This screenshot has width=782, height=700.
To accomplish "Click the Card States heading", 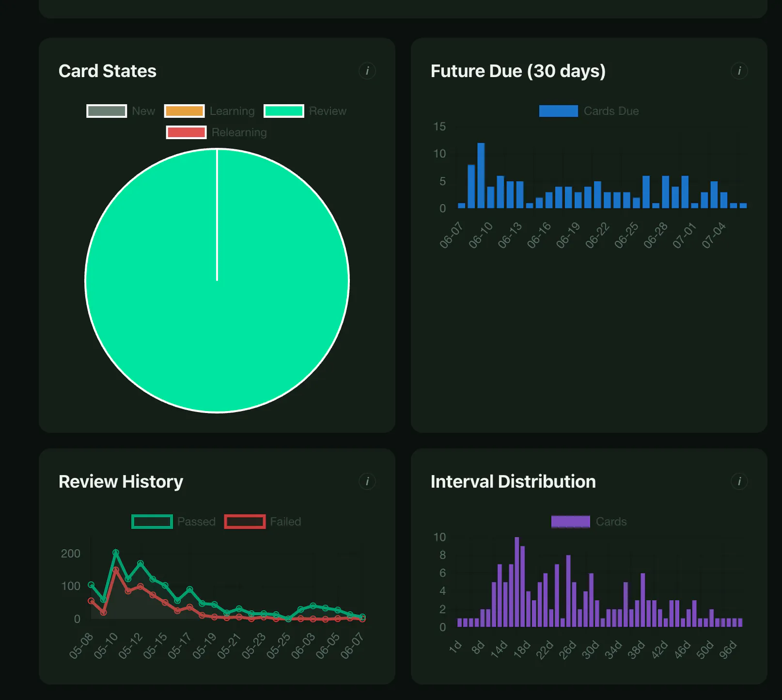I will pos(108,71).
